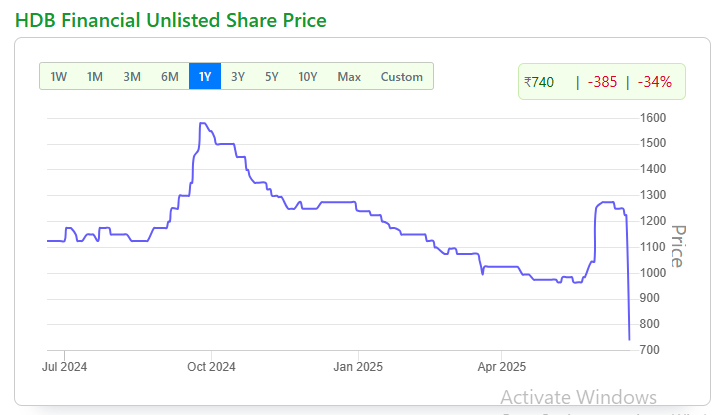Select the active 1Y range button
The image size is (723, 415).
point(205,77)
